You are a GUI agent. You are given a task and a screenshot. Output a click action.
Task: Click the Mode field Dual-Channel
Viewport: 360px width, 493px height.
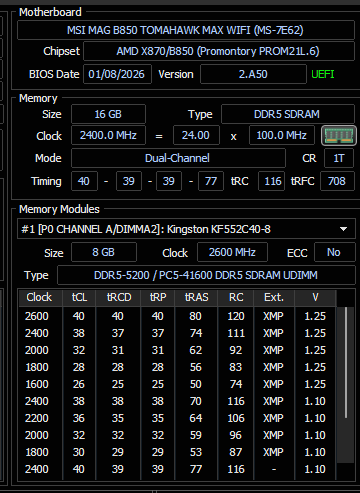(x=178, y=158)
